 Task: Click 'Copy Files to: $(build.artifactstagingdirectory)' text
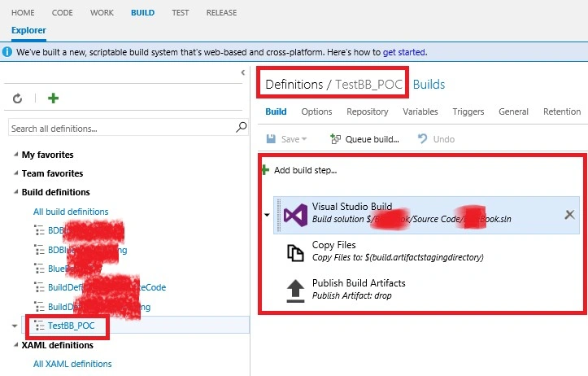click(398, 257)
